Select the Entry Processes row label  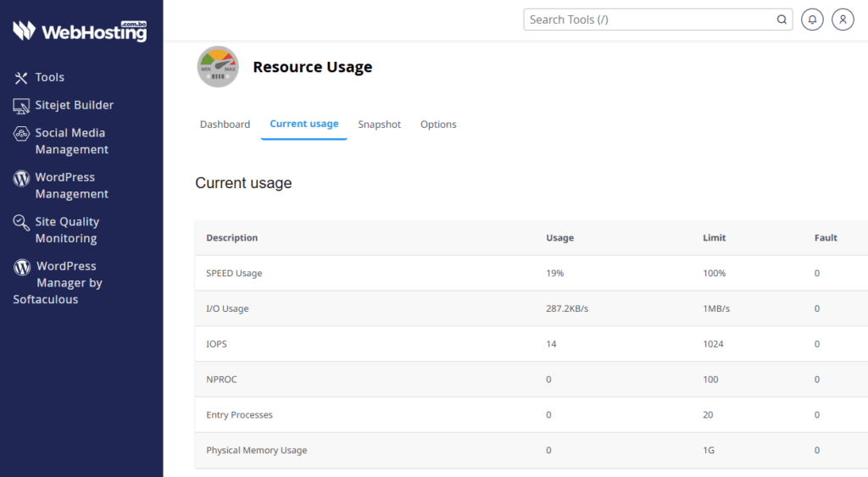click(239, 415)
